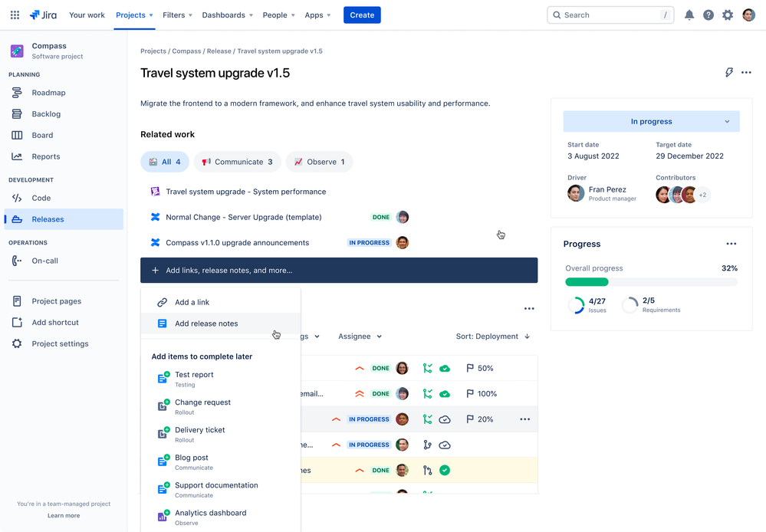Change the Sort: Deployment order
766x532 pixels.
492,337
